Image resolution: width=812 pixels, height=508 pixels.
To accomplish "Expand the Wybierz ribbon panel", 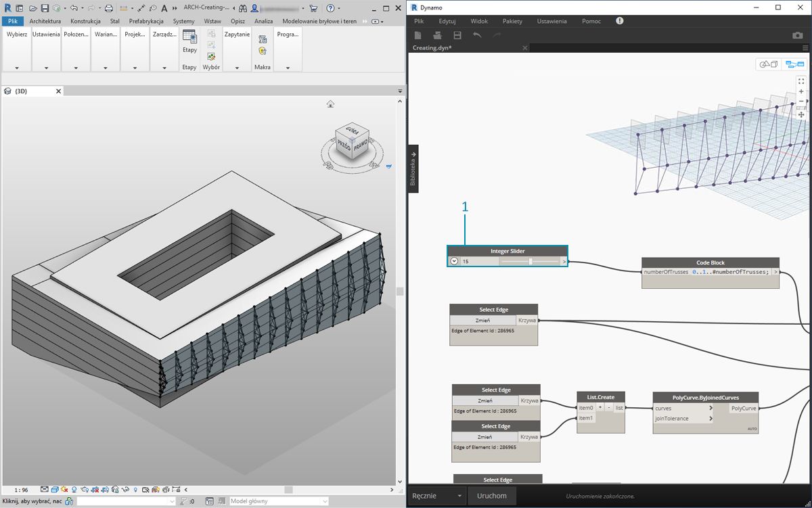I will pyautogui.click(x=17, y=68).
